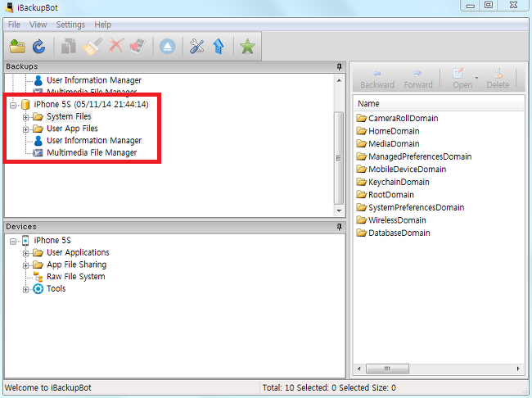Click the blue refresh toolbar icon
Screen dimensions: 532x398
(x=39, y=47)
